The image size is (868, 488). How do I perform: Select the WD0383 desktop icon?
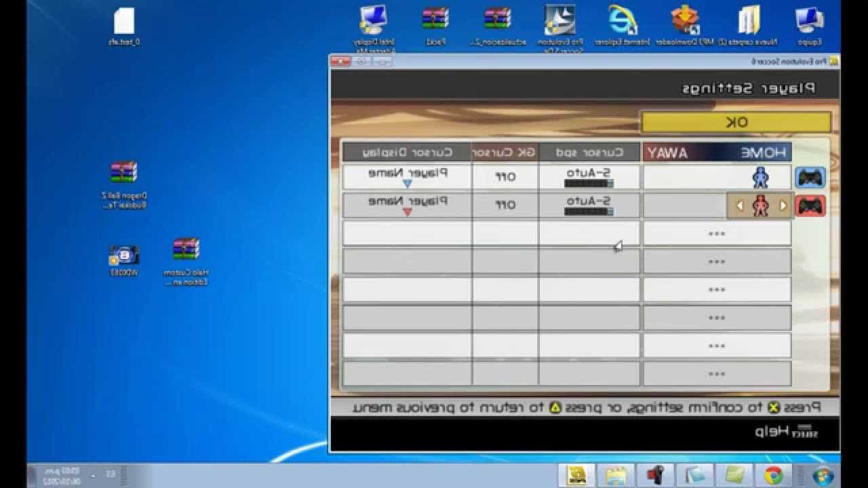124,261
